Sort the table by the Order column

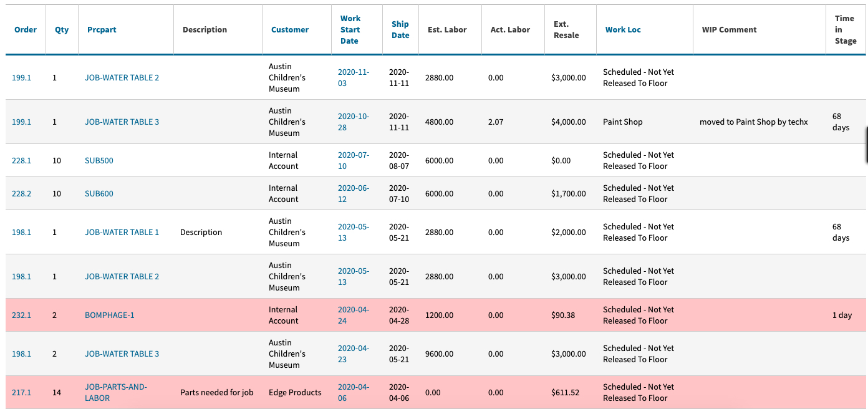click(x=26, y=29)
